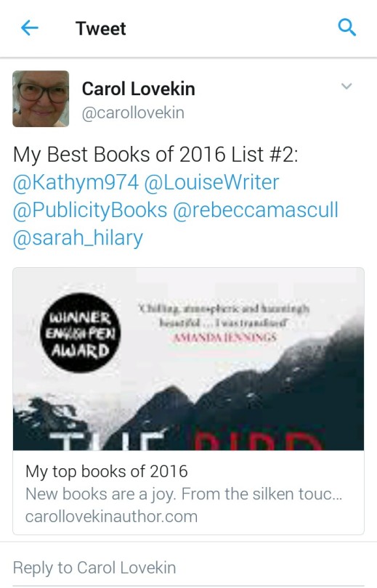Open the @carollovekin handle
Screen dimensions: 377x588
pos(133,113)
